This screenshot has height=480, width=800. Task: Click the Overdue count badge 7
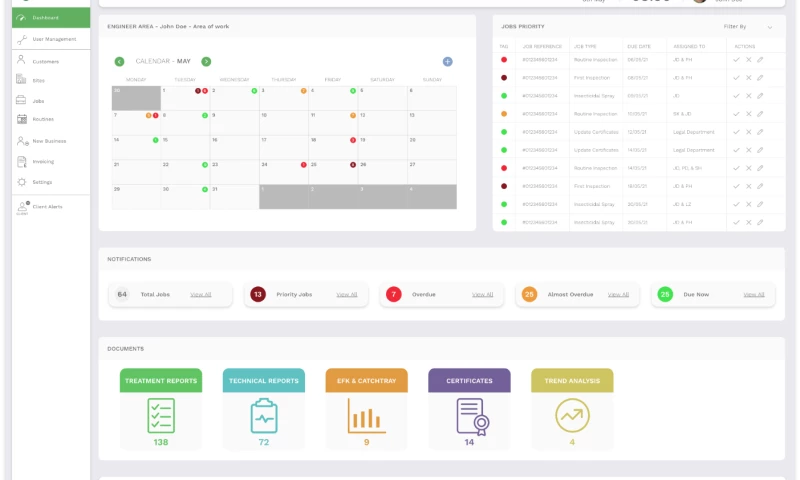tap(393, 294)
